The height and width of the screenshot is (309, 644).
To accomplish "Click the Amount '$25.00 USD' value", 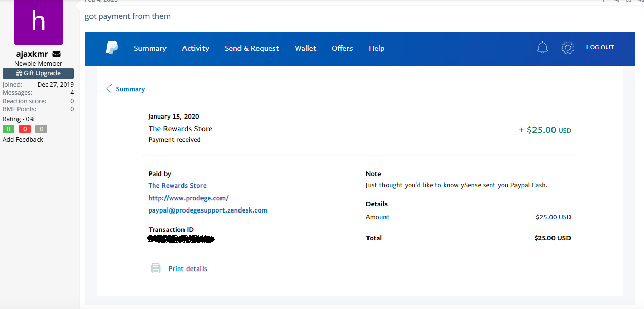I will [x=553, y=217].
